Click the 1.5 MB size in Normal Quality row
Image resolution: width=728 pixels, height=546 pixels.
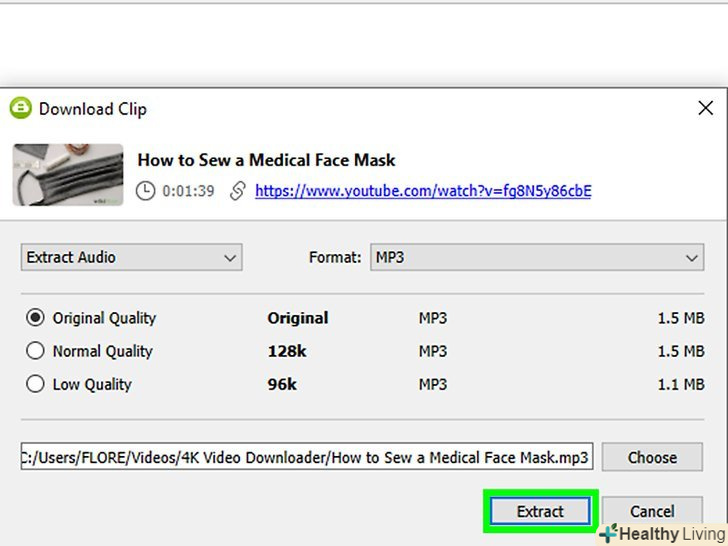681,351
